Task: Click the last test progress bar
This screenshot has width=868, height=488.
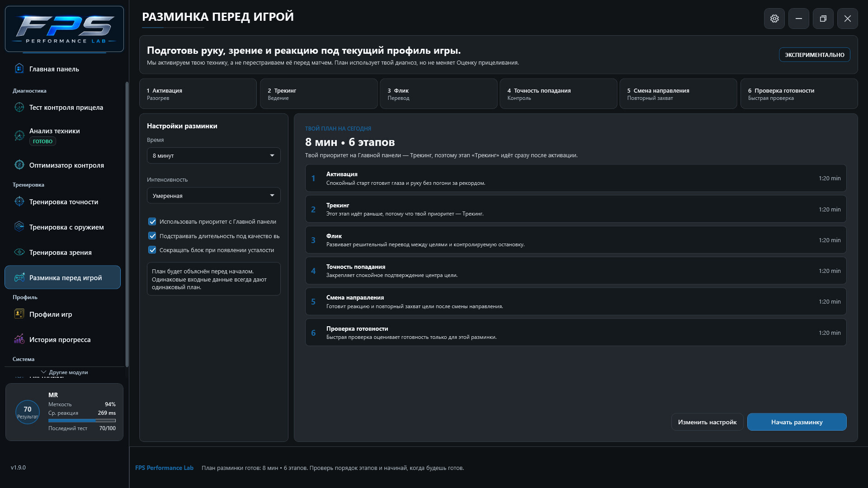Action: pyautogui.click(x=82, y=421)
